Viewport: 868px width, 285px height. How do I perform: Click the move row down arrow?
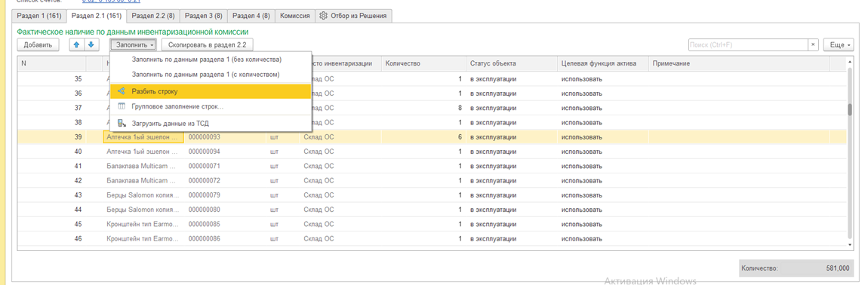point(91,44)
